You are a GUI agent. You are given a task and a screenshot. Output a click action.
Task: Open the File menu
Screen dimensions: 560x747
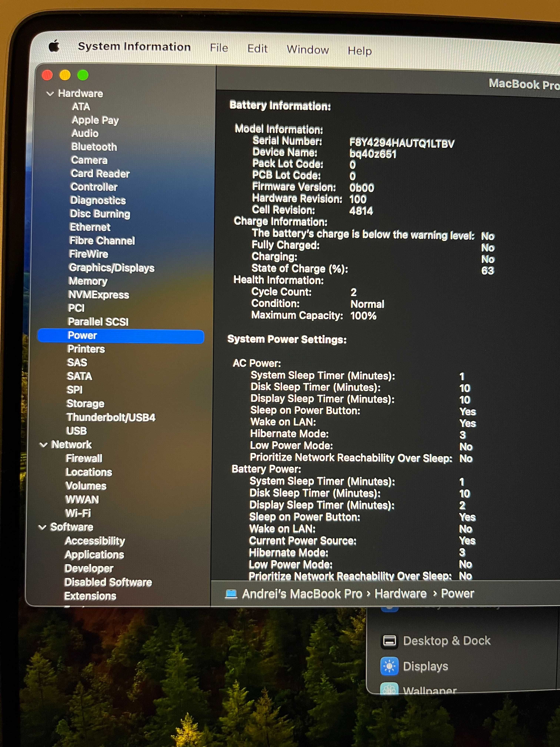(219, 48)
